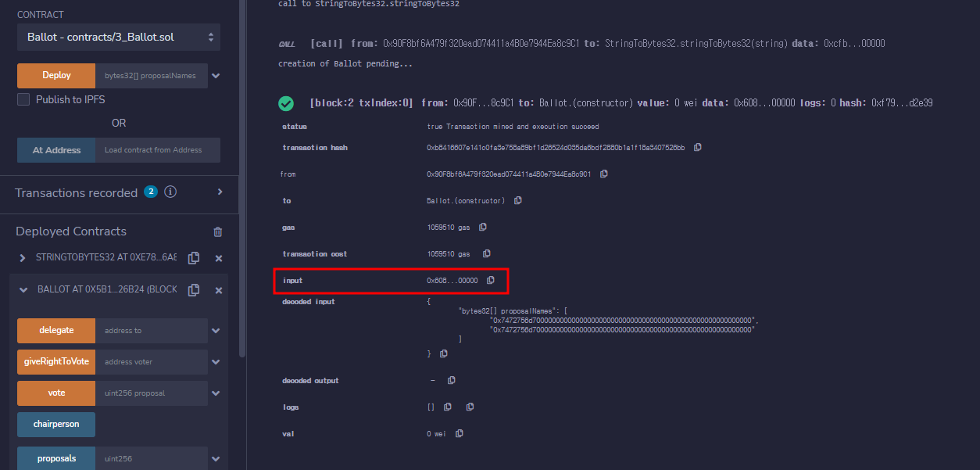This screenshot has width=980, height=470.
Task: Copy the input 0x608...00000 value
Action: click(x=491, y=280)
